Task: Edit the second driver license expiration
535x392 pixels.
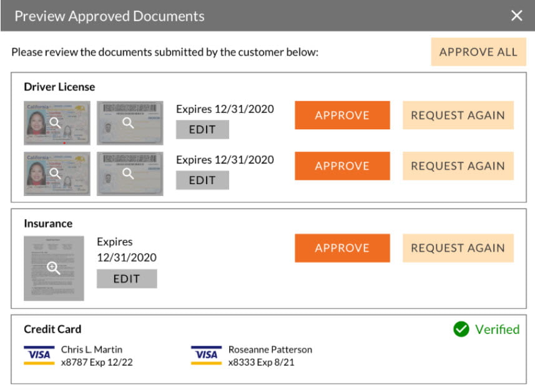Action: 202,180
